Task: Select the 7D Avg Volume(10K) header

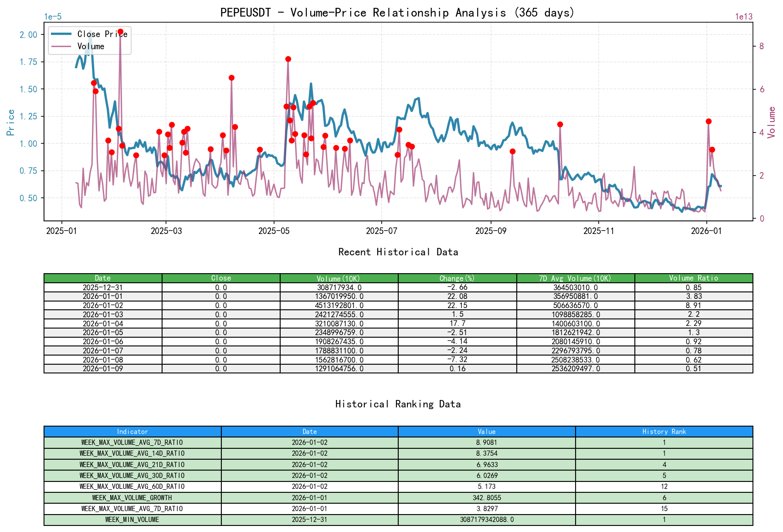Action: [575, 278]
